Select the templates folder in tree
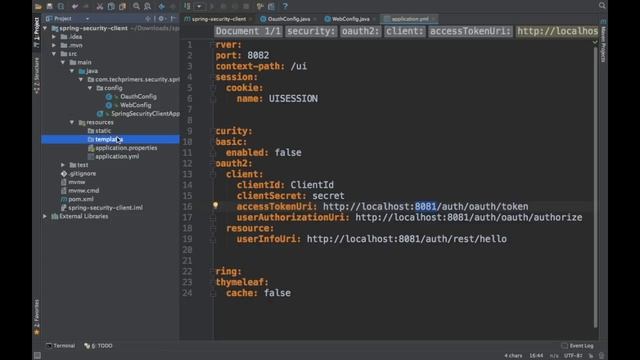 (x=110, y=139)
